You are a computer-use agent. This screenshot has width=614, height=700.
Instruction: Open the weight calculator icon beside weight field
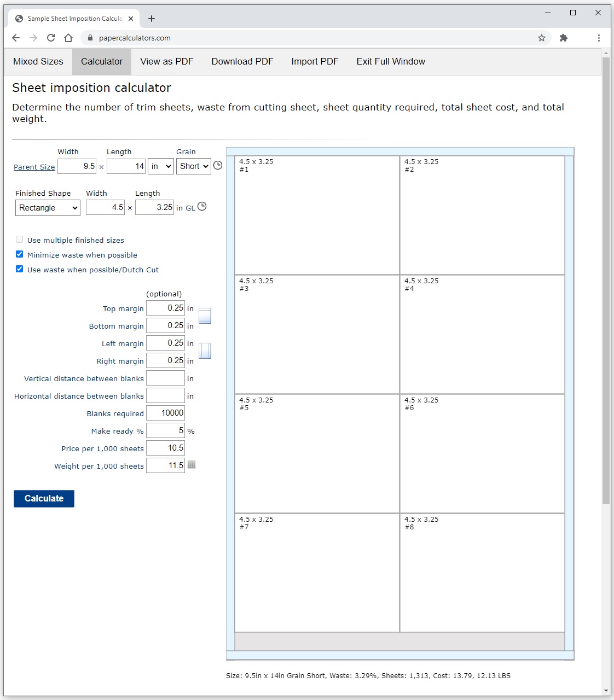pos(192,465)
